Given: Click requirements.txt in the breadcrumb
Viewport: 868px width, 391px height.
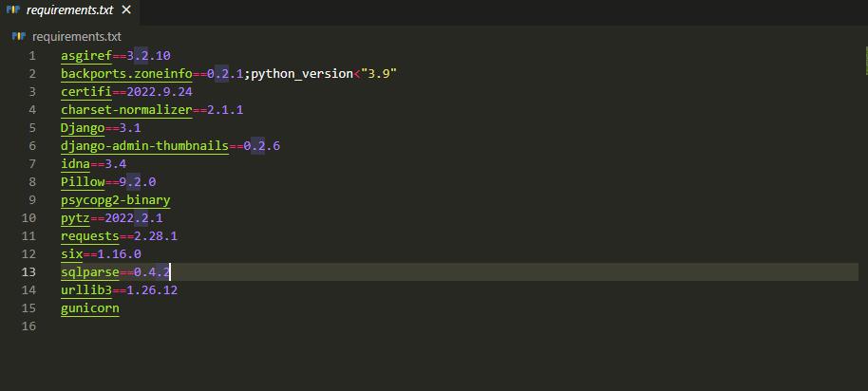Looking at the screenshot, I should (x=76, y=37).
